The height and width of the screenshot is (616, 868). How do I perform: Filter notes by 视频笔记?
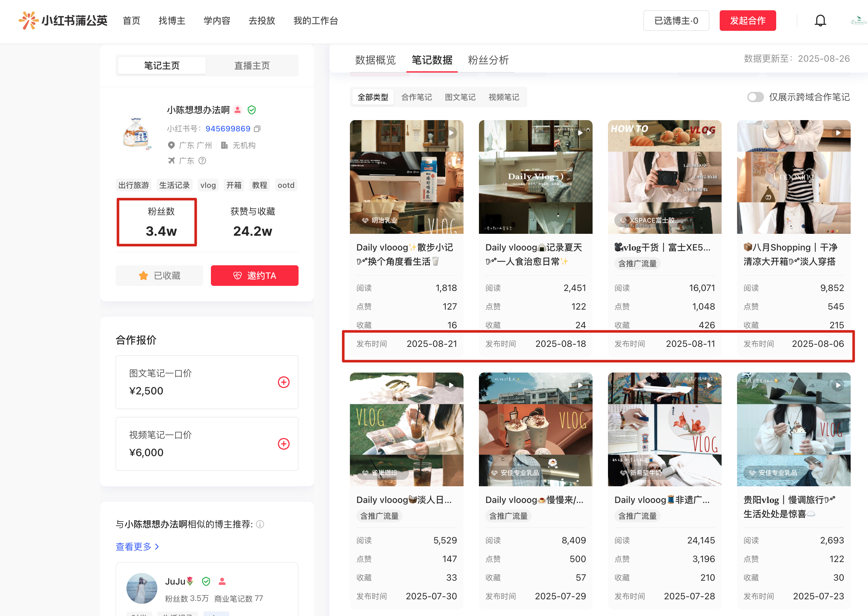[x=504, y=98]
